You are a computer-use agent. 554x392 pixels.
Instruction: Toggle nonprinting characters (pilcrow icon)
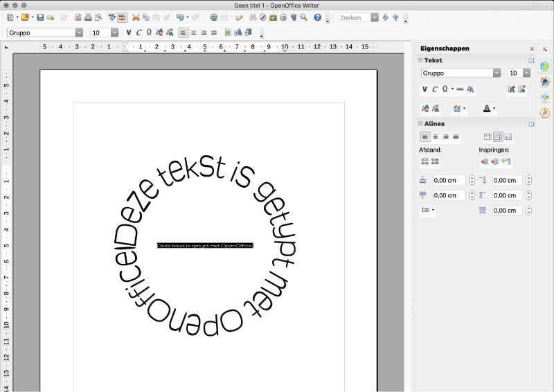click(x=294, y=17)
